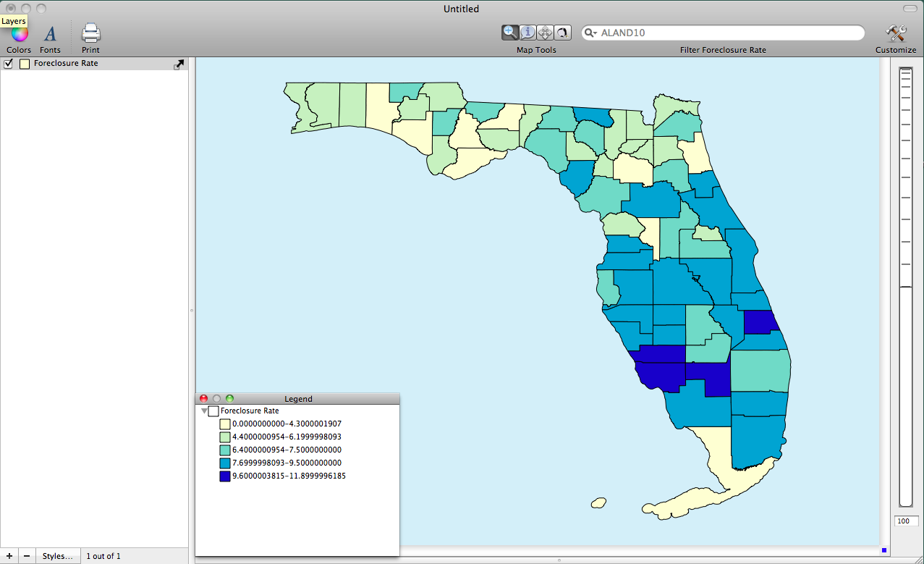Collapse Foreclosure Rate in the Legend
The width and height of the screenshot is (924, 564).
(x=205, y=411)
